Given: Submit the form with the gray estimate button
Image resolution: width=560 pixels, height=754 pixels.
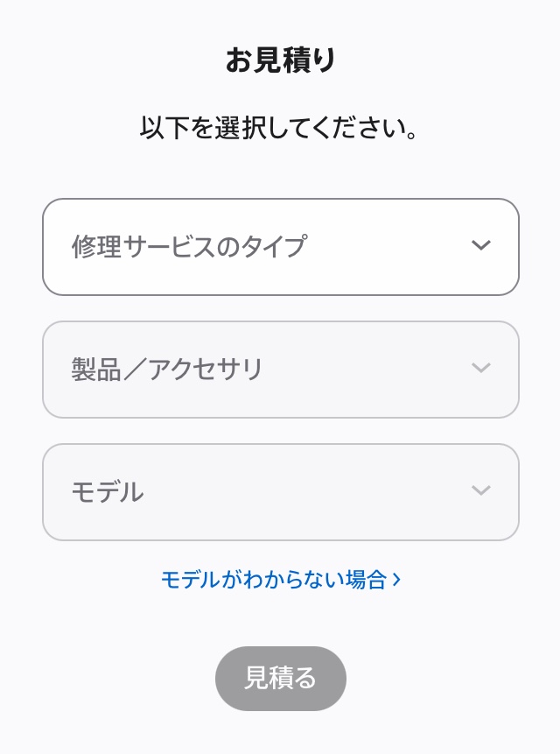Looking at the screenshot, I should click(280, 679).
